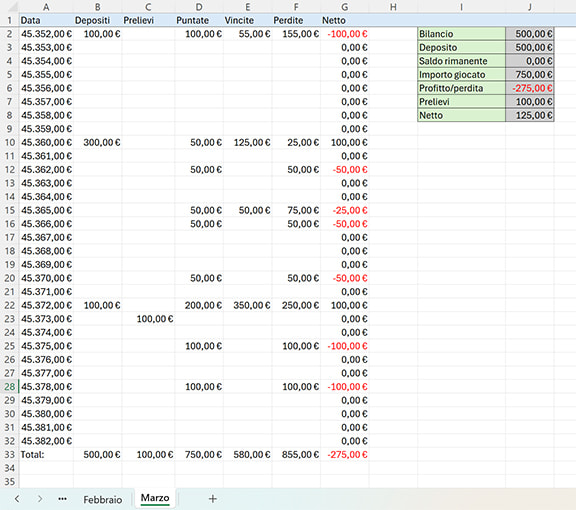Select the total Vincite 580,00 €
The image size is (576, 510).
[x=248, y=455]
